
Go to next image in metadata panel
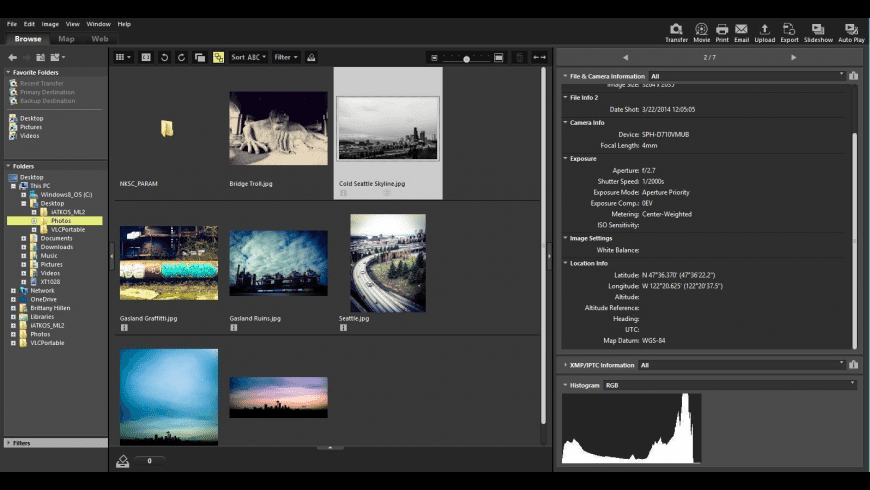coord(794,57)
